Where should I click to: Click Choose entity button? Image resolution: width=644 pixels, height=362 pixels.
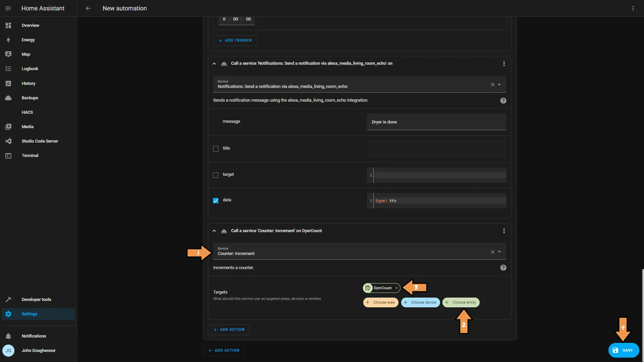[461, 302]
